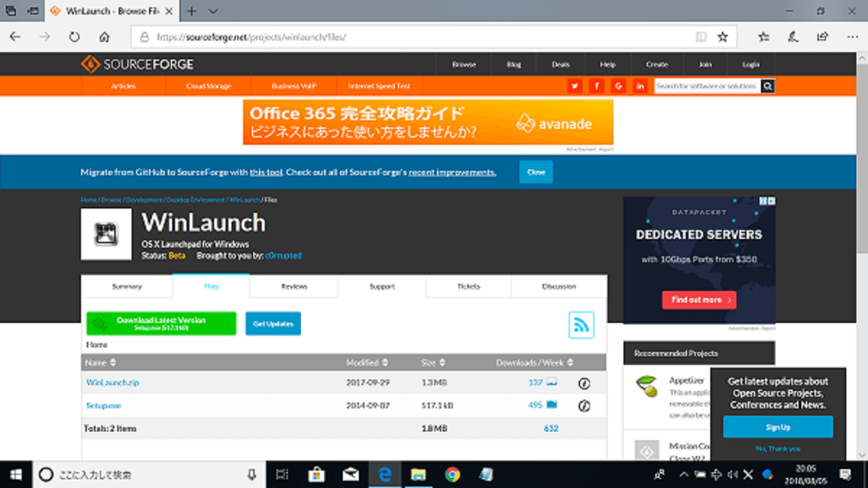The image size is (868, 488).
Task: Close the GitHub migration banner
Action: click(x=535, y=172)
